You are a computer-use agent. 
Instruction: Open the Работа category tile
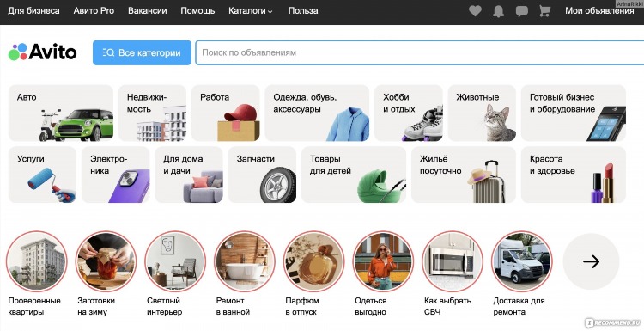226,113
